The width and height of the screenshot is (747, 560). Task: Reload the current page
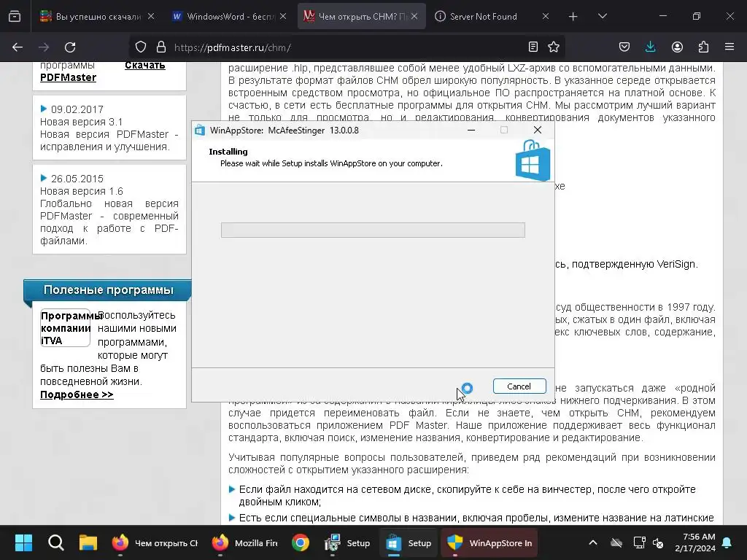tap(70, 47)
